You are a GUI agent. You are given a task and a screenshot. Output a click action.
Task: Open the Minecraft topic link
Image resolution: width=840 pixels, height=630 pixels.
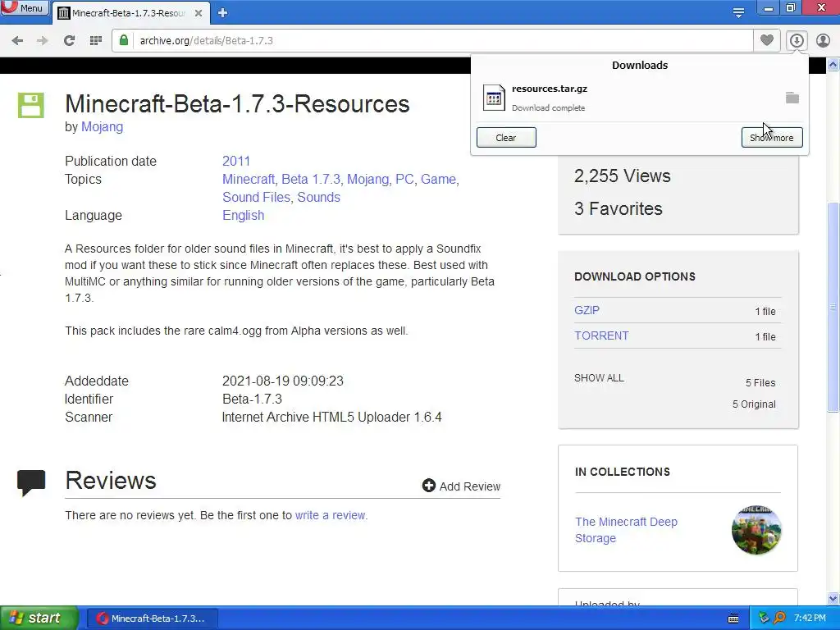pyautogui.click(x=249, y=179)
